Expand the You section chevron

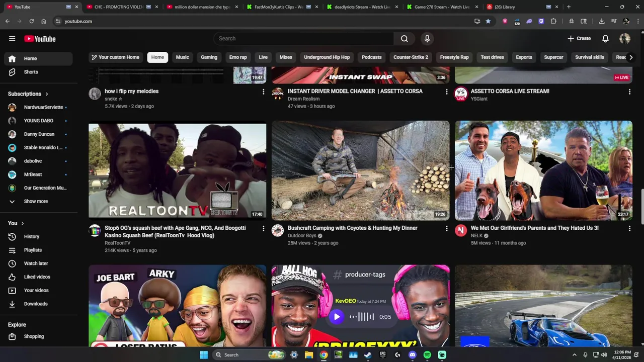tap(22, 223)
